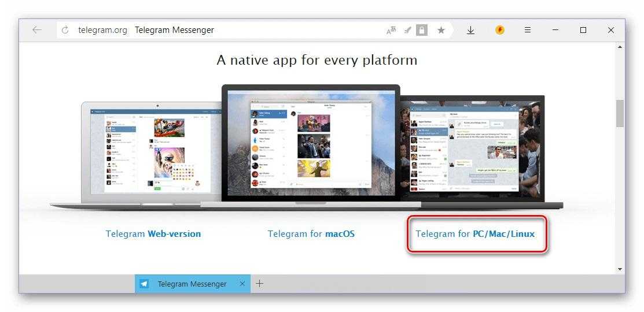Select the Telegram Messenger tab
This screenshot has width=644, height=312.
191,284
